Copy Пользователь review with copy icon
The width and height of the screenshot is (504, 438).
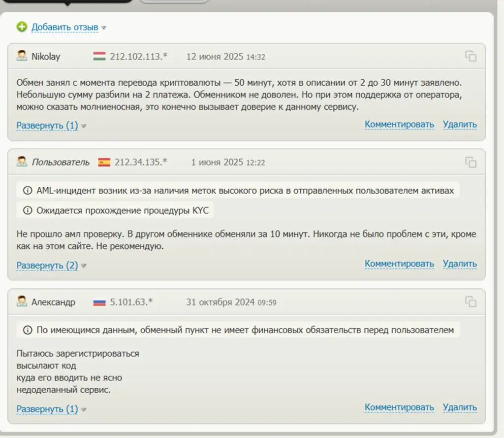point(471,162)
